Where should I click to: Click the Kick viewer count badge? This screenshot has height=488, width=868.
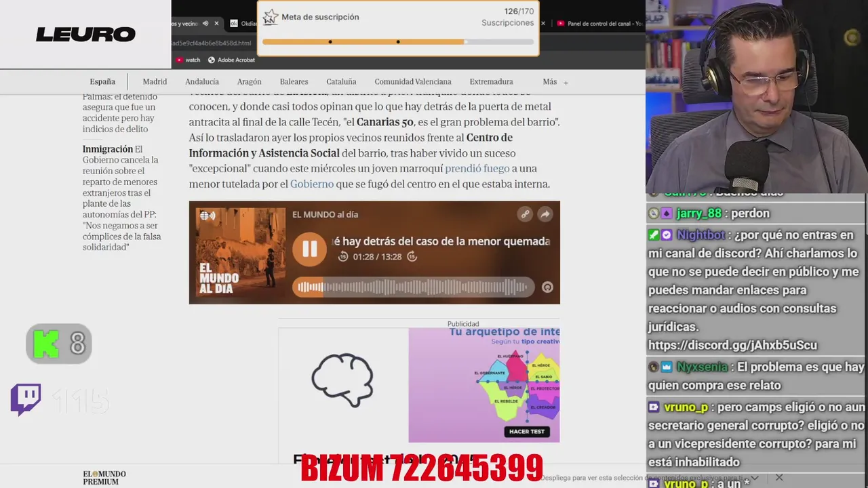pyautogui.click(x=59, y=344)
